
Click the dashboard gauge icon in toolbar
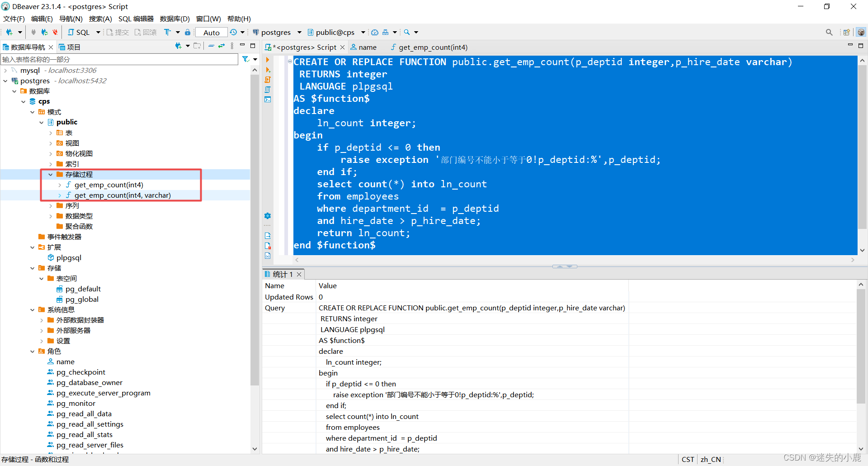pos(375,32)
